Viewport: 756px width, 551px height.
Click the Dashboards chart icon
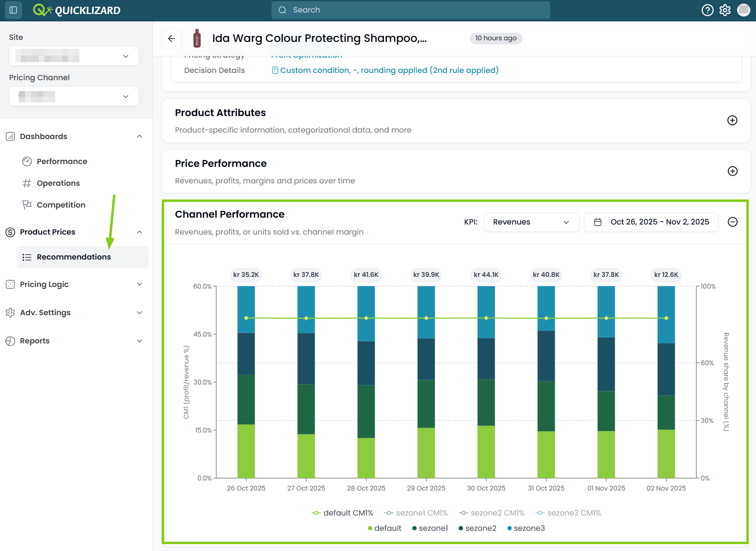pos(10,136)
